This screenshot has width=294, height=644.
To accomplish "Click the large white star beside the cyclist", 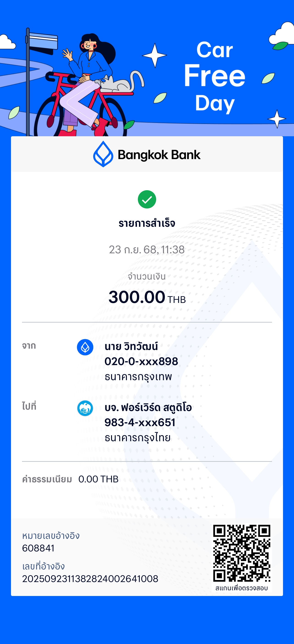I will [x=155, y=55].
